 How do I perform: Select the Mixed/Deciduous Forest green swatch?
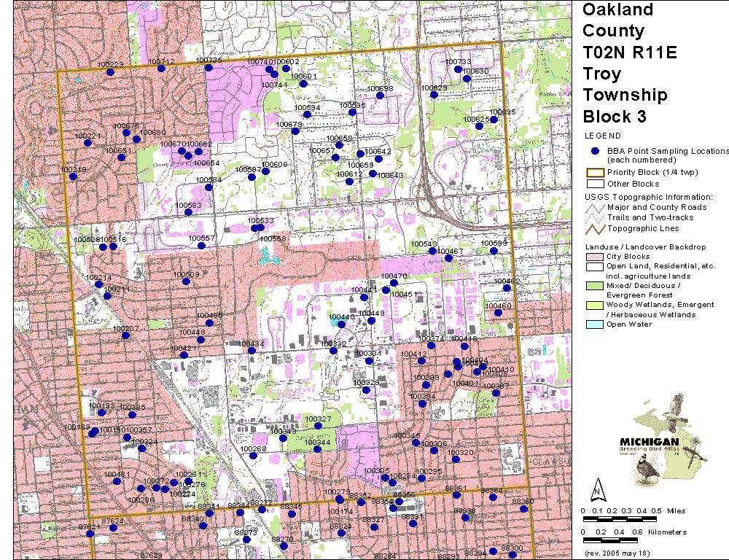595,285
